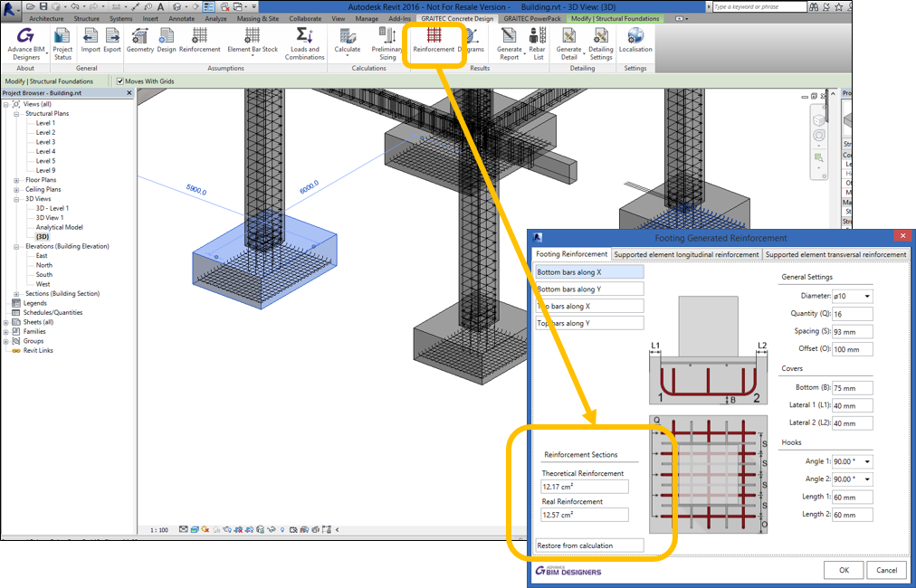
Task: Click the Generate Report icon
Action: [x=509, y=41]
